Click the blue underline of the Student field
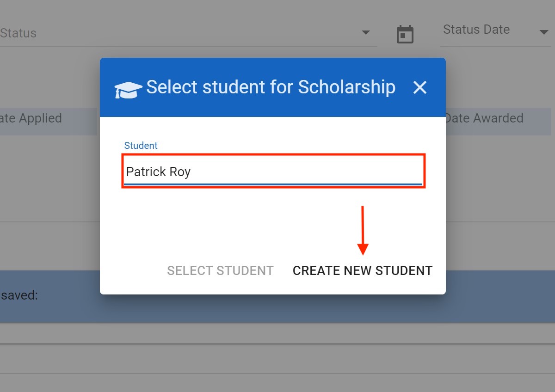This screenshot has height=392, width=555. 273,184
